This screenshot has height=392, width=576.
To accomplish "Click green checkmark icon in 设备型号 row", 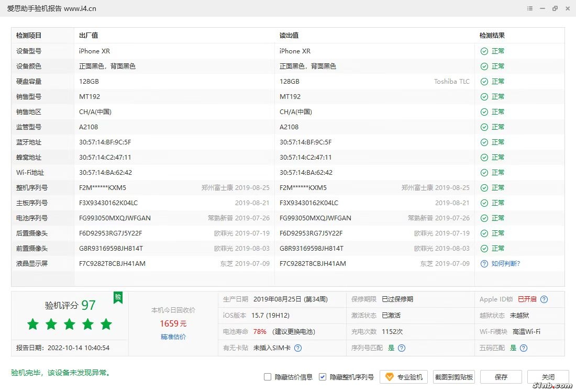I will 484,51.
